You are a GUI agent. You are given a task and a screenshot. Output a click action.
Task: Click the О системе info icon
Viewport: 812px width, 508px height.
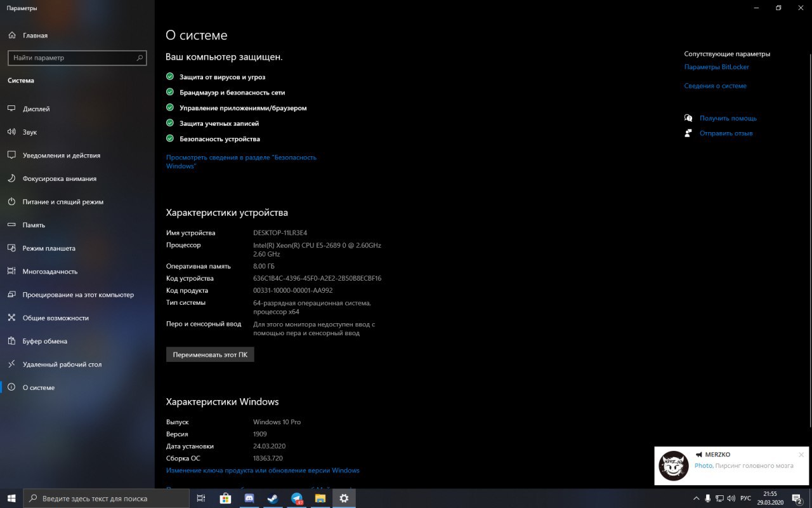pyautogui.click(x=11, y=387)
